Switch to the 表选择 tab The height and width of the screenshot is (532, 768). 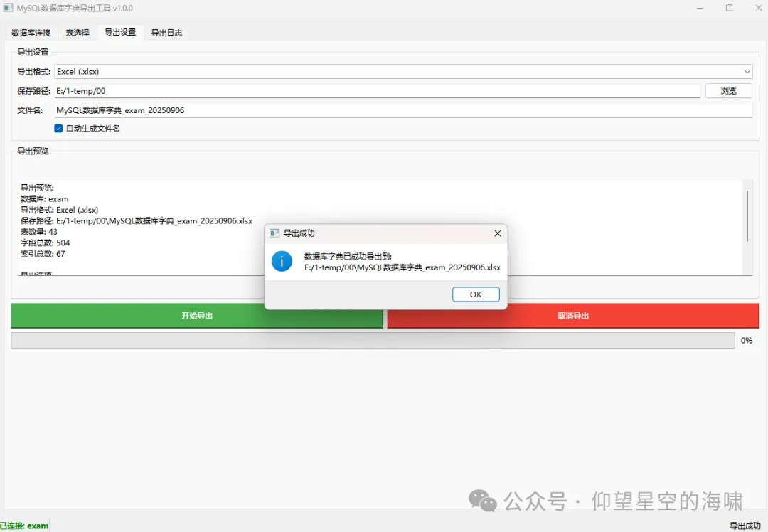click(78, 32)
